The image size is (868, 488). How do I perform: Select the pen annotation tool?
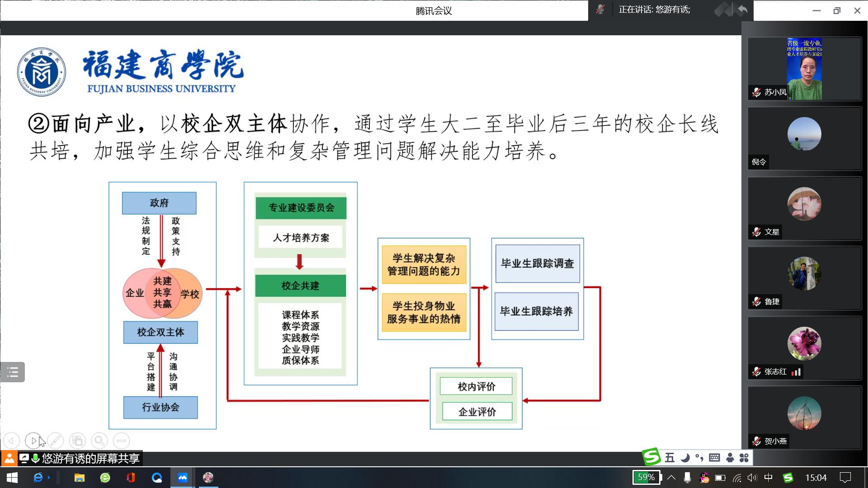click(x=55, y=441)
